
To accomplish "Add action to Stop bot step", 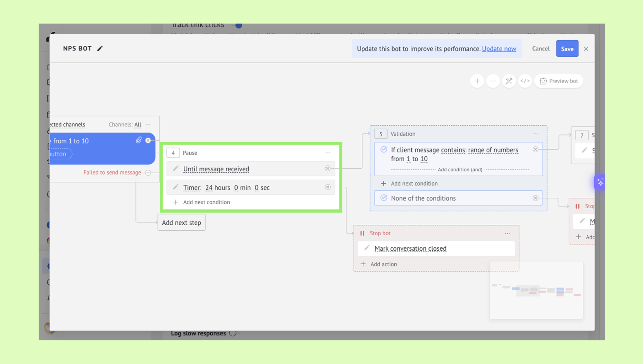I will point(378,264).
